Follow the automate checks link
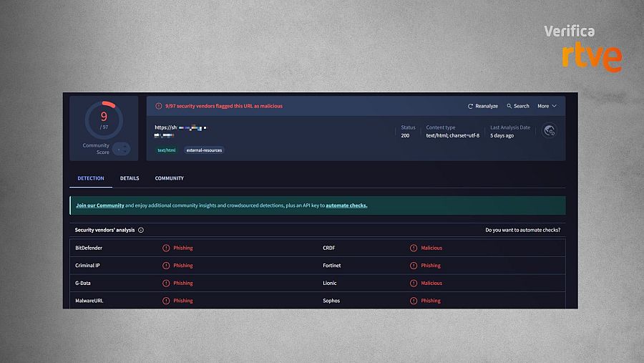This screenshot has width=644, height=363. pyautogui.click(x=346, y=205)
